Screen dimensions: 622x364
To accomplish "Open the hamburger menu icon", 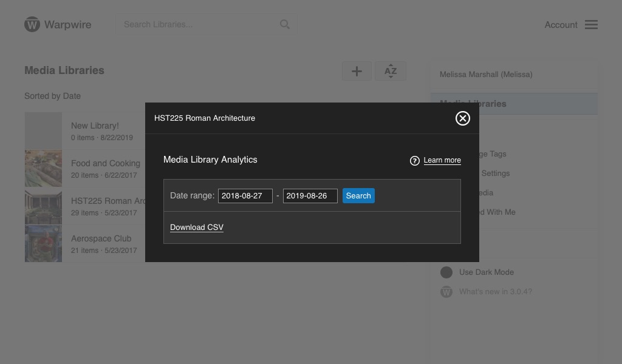I will tap(591, 24).
